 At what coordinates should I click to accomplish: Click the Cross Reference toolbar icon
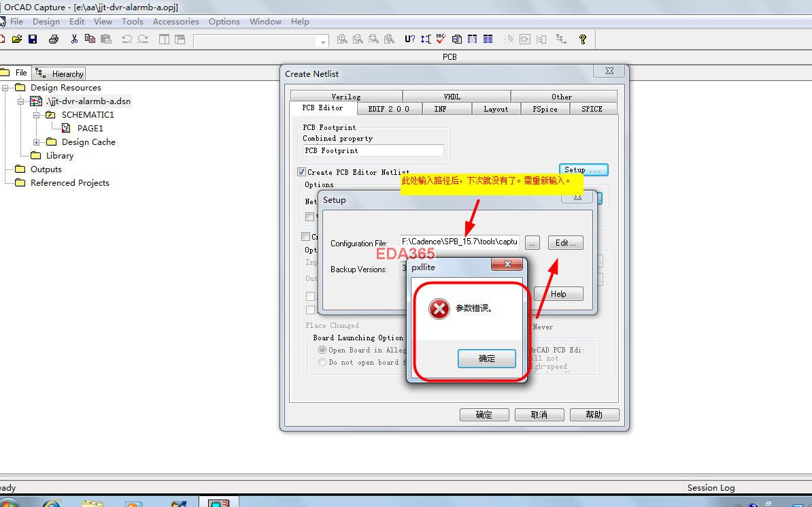click(472, 39)
